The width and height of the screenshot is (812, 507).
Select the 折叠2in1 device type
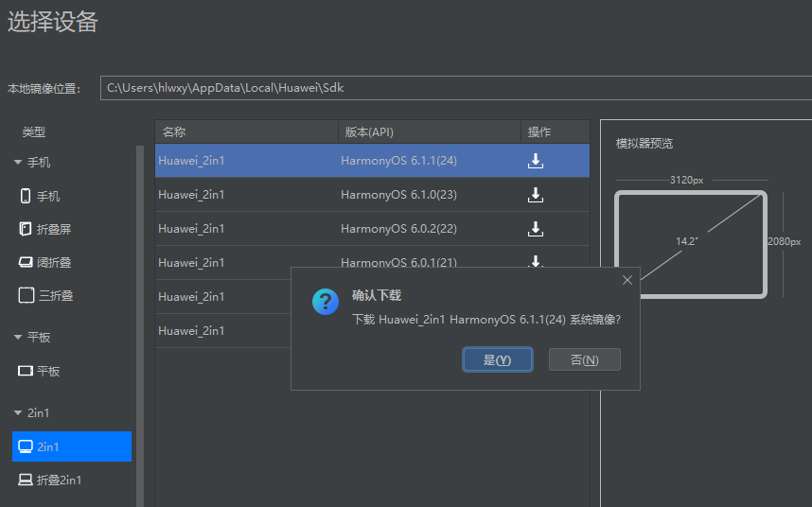tap(50, 481)
